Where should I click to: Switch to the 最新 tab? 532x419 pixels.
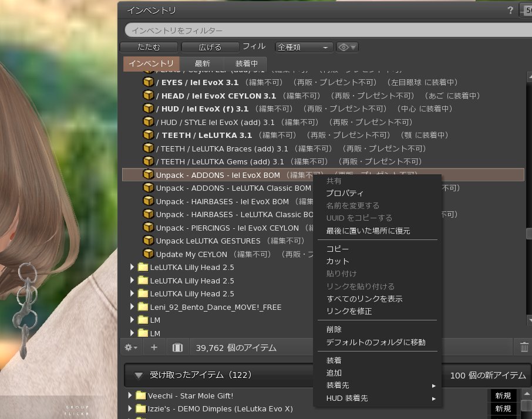tap(202, 64)
